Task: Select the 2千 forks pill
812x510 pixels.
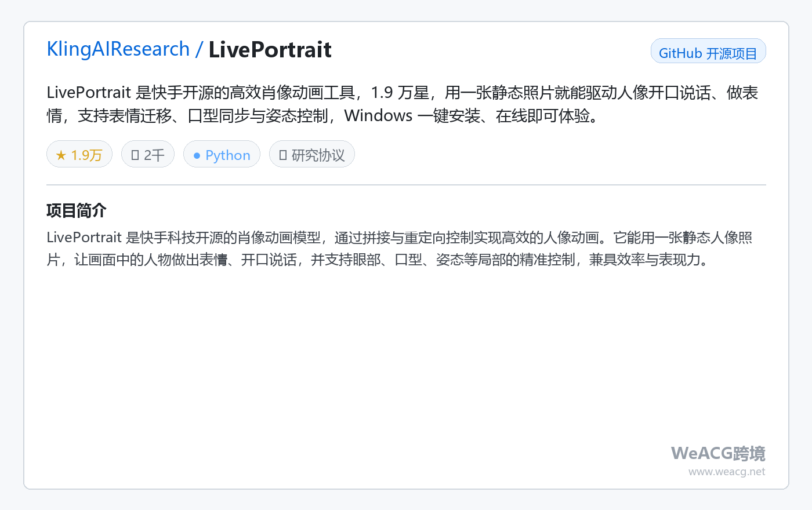Action: click(x=148, y=155)
